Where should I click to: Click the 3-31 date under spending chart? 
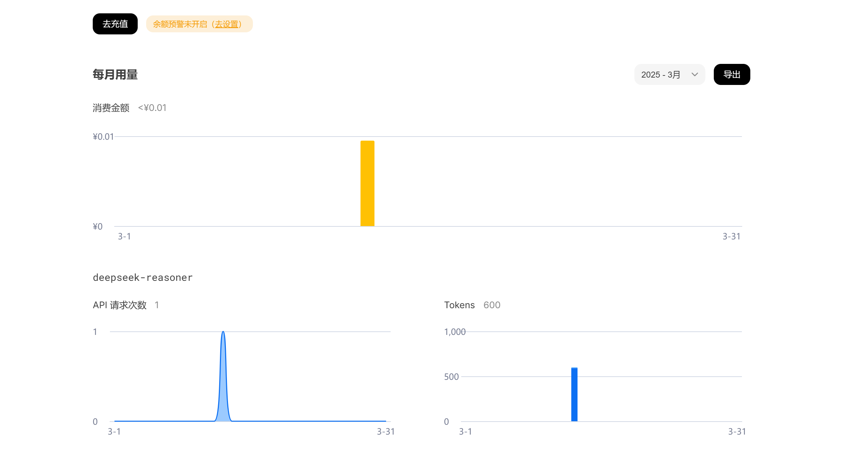(731, 237)
